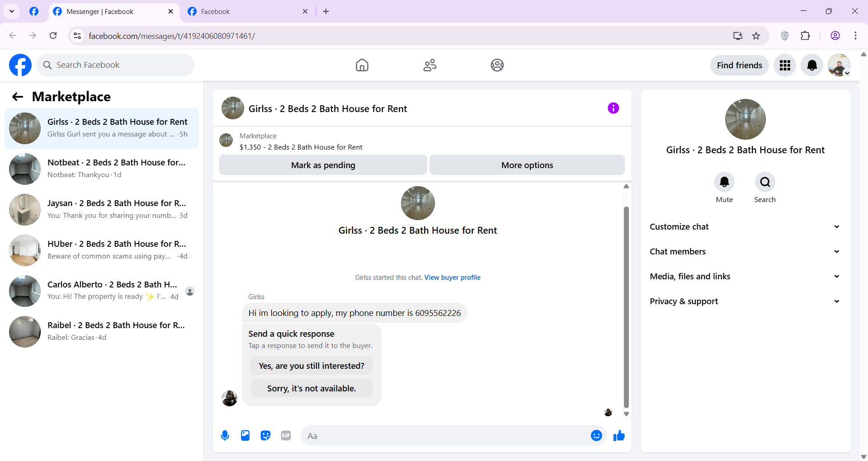Click Find friends button
Viewport: 868px width, 461px height.
pos(739,66)
